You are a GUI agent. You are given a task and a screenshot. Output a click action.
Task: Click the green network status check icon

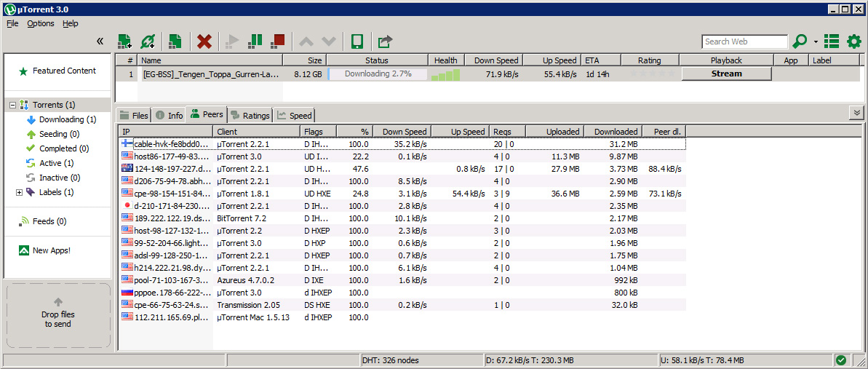(841, 360)
